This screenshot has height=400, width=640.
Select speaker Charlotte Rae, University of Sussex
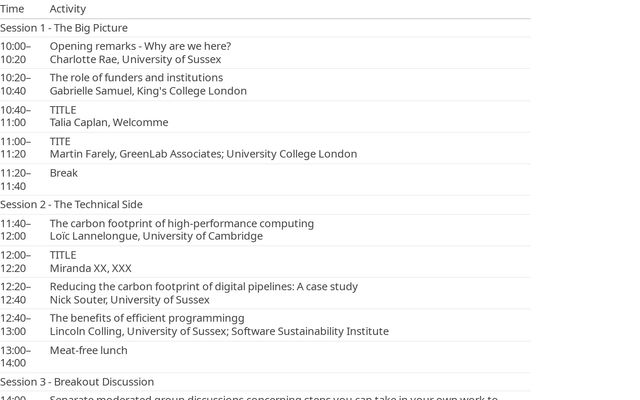(135, 59)
